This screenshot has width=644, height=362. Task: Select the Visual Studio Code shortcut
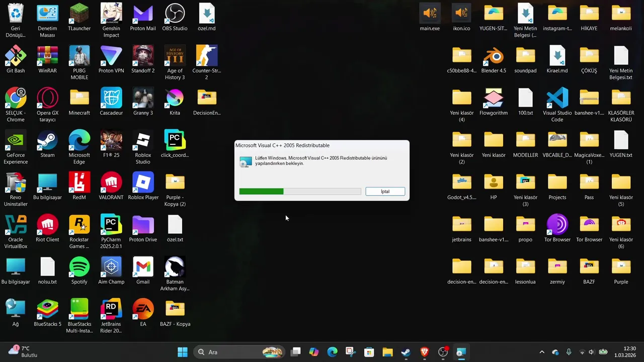[x=557, y=105]
